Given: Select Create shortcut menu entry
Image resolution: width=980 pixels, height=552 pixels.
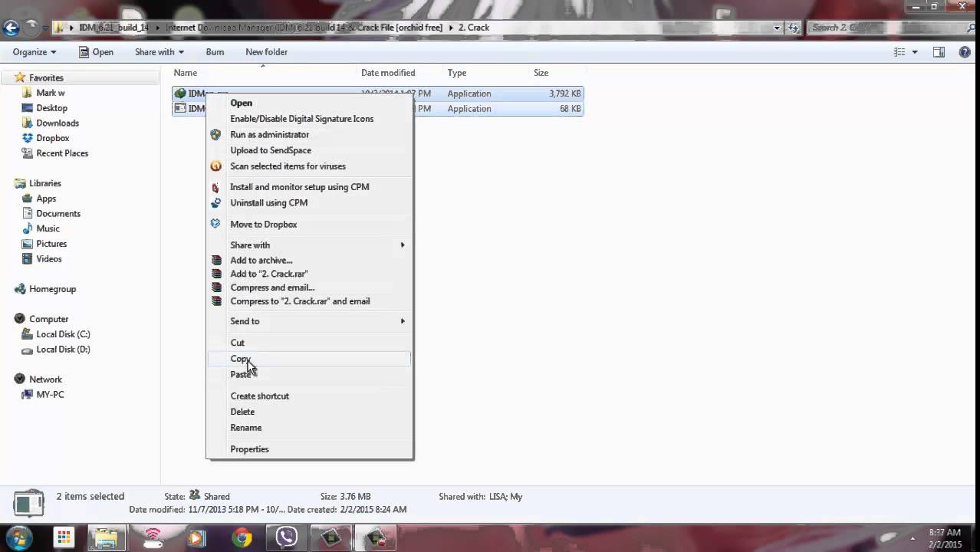Looking at the screenshot, I should click(310, 396).
